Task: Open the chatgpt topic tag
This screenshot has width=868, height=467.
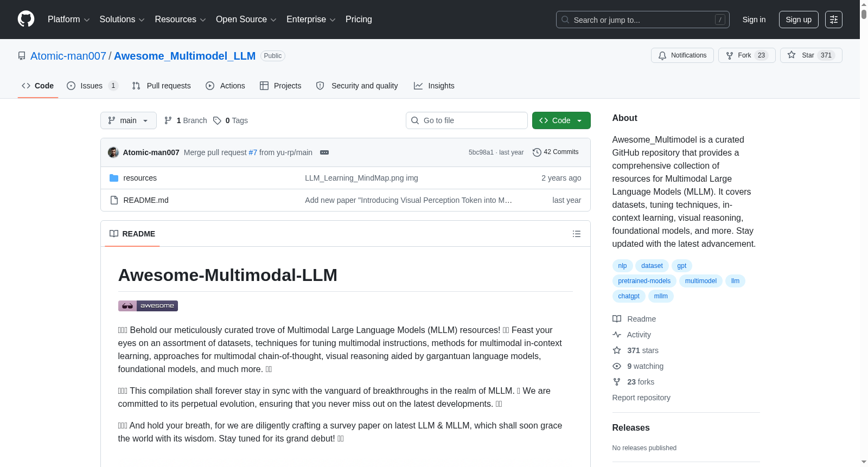Action: coord(629,296)
